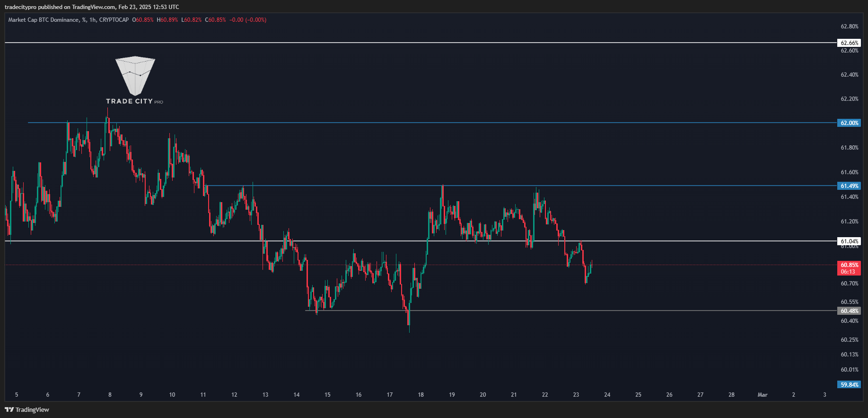Click date 26 on the time axis
Viewport: 868px width, 418px height.
click(669, 395)
